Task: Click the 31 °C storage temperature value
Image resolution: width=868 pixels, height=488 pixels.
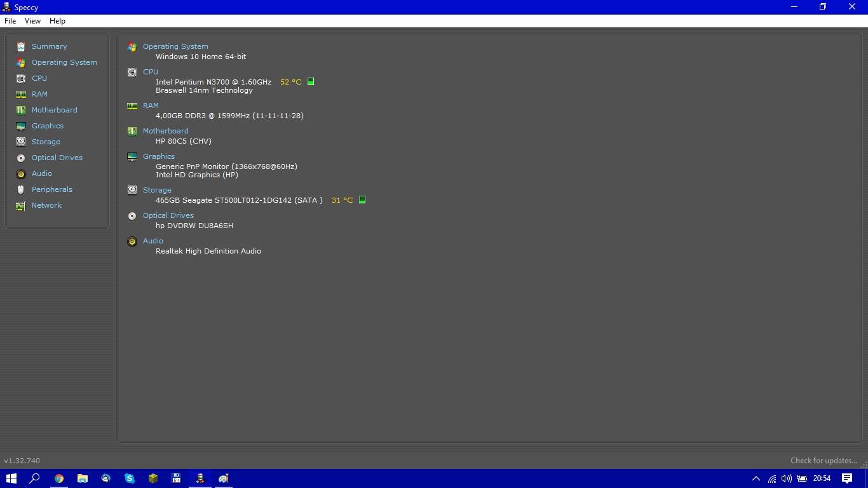Action: point(342,200)
